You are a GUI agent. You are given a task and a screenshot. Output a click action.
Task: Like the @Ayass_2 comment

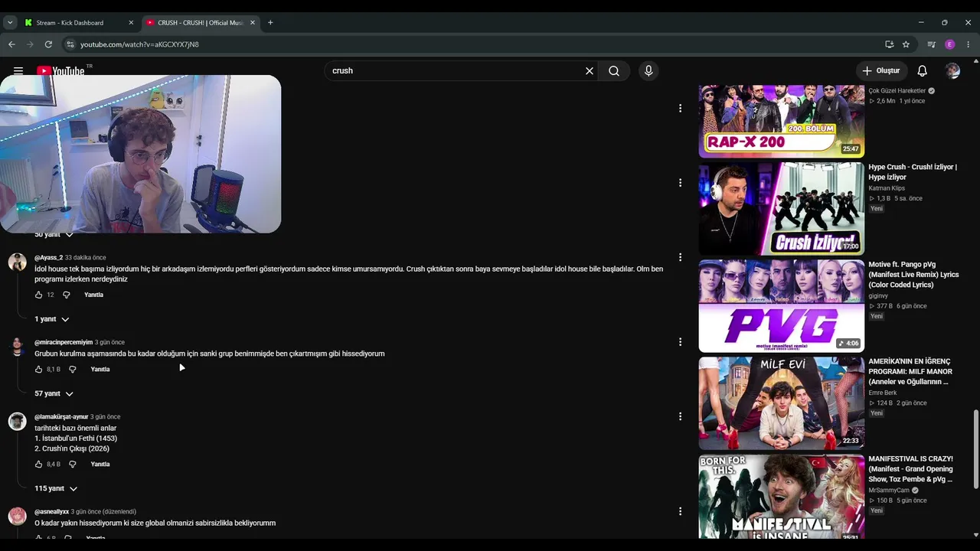pos(38,295)
